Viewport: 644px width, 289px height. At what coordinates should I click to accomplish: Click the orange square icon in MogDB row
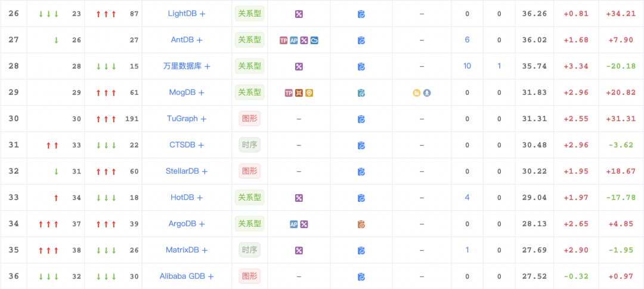pos(299,93)
